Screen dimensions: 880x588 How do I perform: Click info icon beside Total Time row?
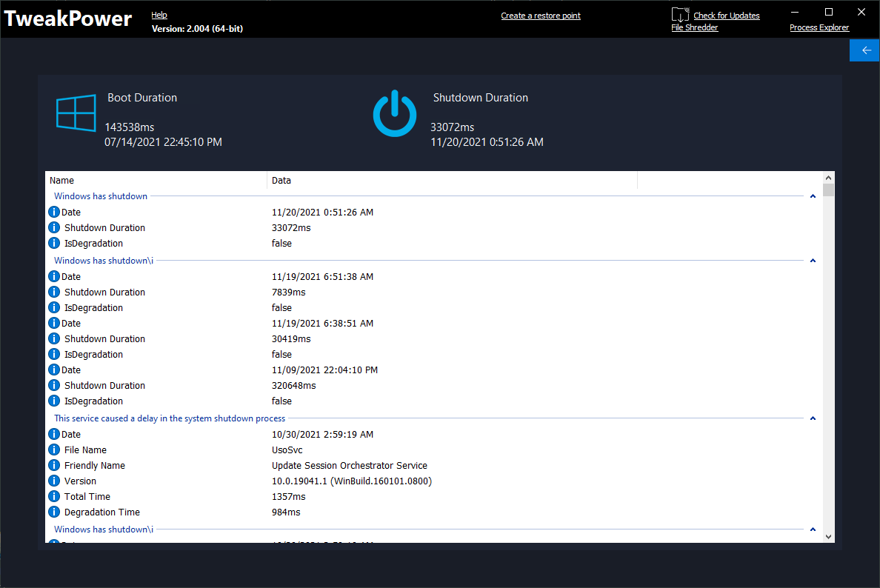pyautogui.click(x=54, y=497)
